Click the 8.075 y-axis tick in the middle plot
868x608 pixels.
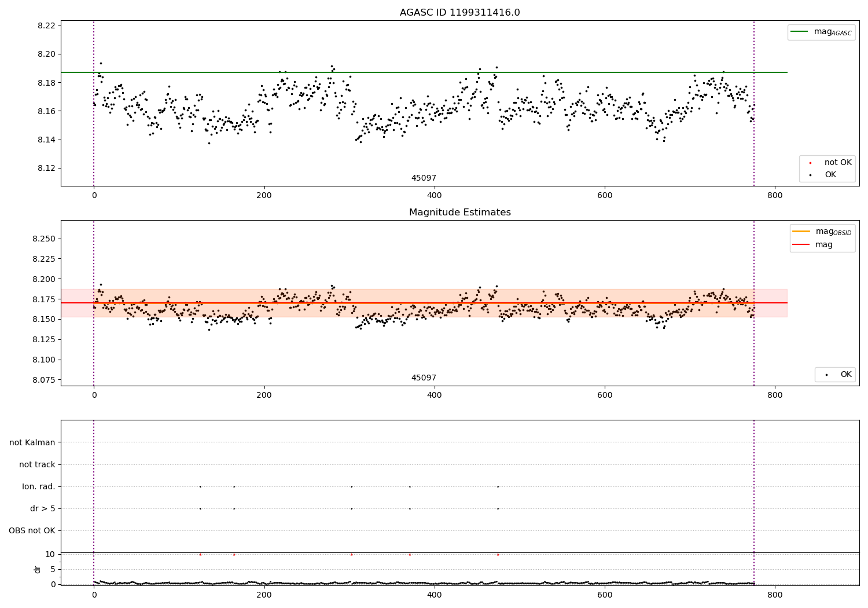click(44, 380)
